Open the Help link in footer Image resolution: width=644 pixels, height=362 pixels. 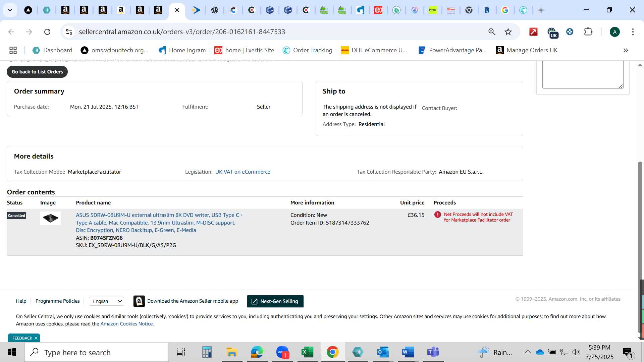point(21,301)
